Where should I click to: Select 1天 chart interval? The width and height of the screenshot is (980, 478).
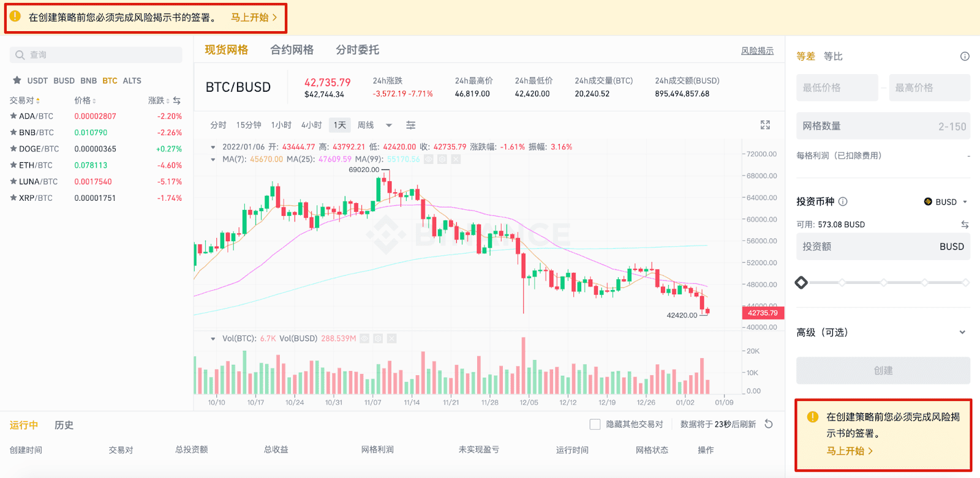tap(340, 125)
